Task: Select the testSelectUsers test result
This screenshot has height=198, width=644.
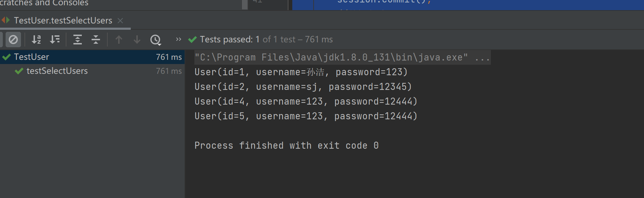Action: pos(57,71)
